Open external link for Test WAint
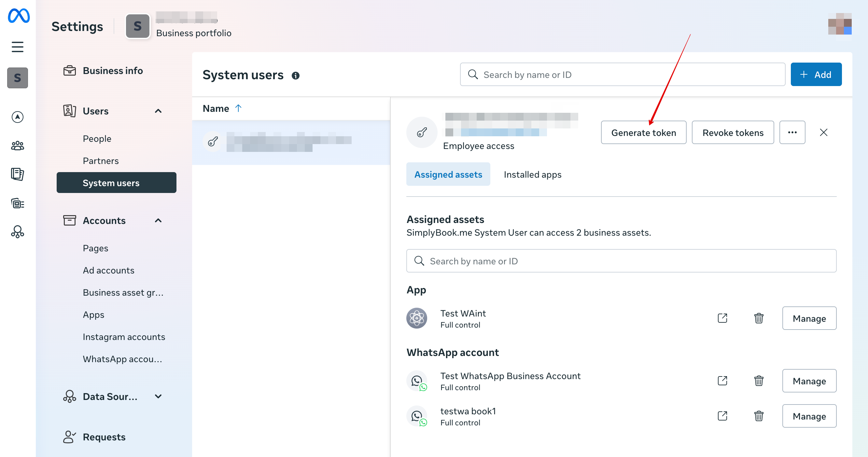This screenshot has height=457, width=868. [x=722, y=318]
